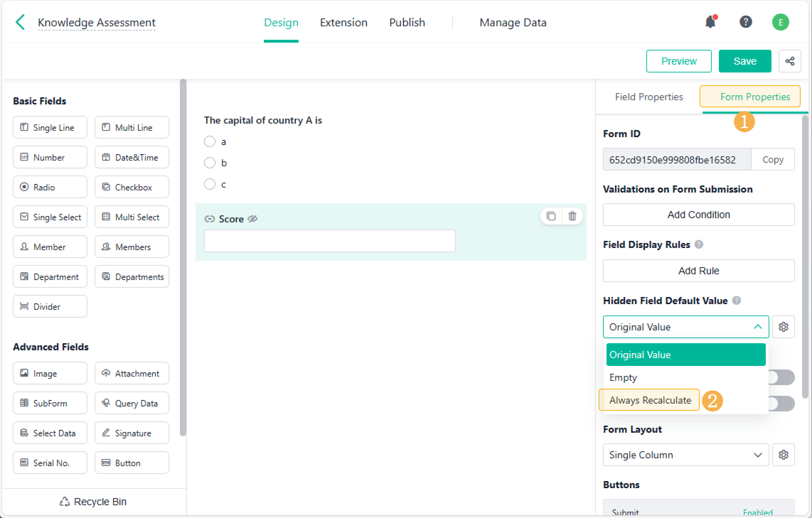The image size is (812, 518).
Task: Open Form Layout settings gear
Action: pyautogui.click(x=783, y=455)
